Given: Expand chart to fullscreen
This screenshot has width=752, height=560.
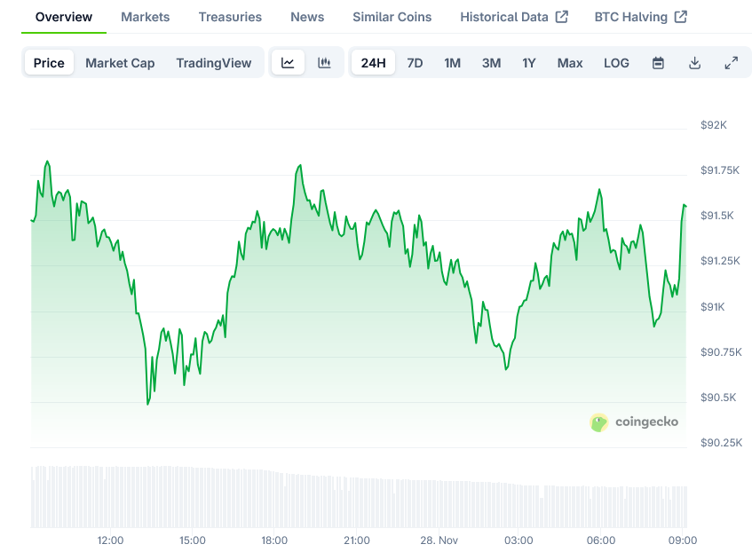Looking at the screenshot, I should coord(731,63).
